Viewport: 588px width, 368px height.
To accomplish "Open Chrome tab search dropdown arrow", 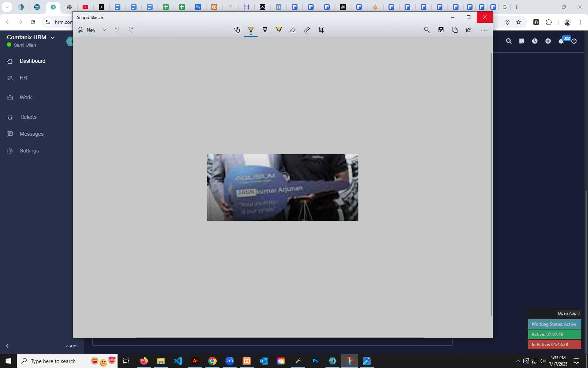I will [7, 7].
